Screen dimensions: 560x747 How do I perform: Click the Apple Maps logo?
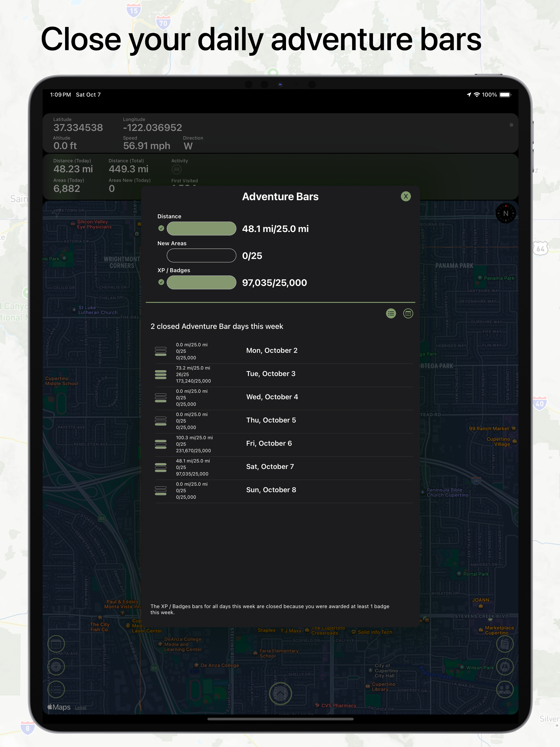click(x=59, y=707)
